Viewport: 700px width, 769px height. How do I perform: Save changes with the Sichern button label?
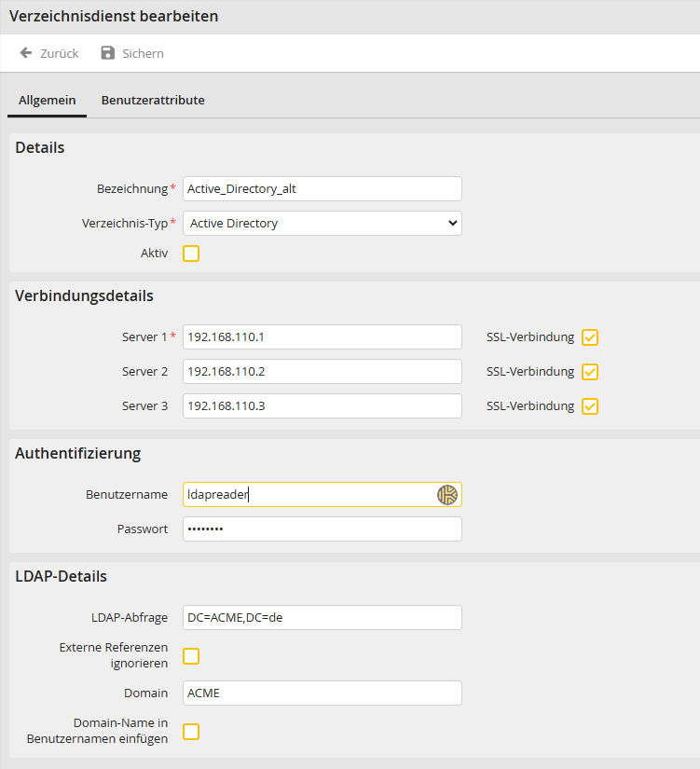click(x=143, y=53)
